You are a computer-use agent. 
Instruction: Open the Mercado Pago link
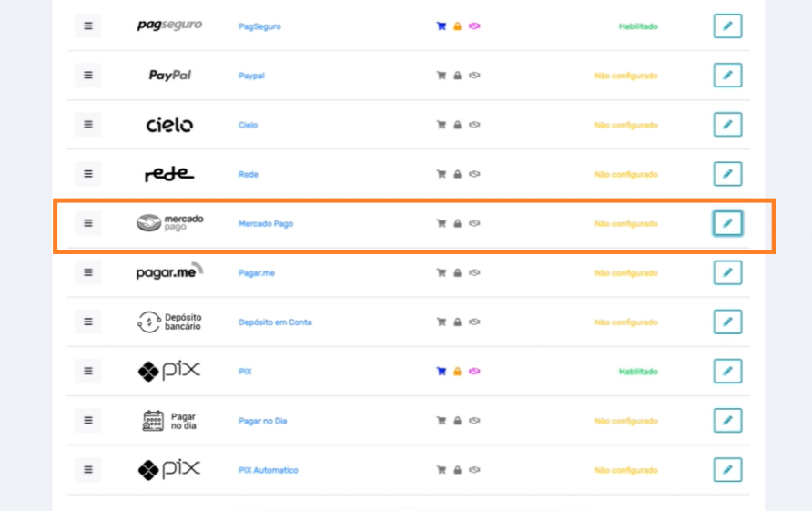tap(266, 223)
